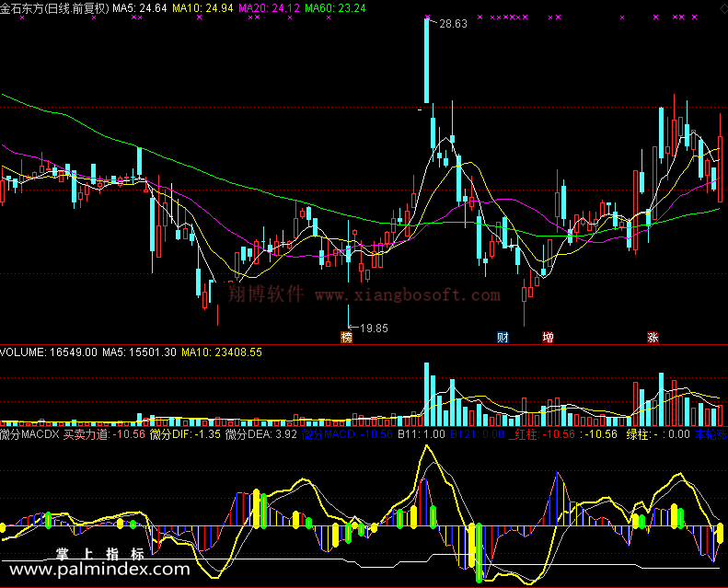Viewport: 728px width, 588px height.
Task: Click the 买卖力道: -10.56 value
Action: coord(104,434)
